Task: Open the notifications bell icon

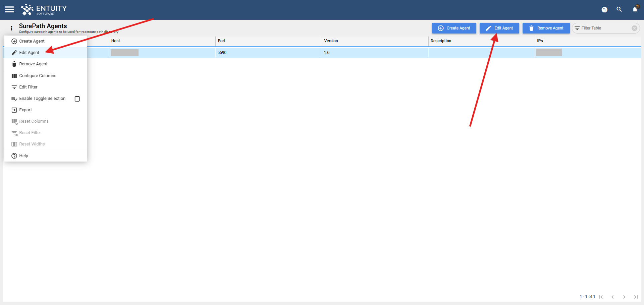Action: coord(635,9)
